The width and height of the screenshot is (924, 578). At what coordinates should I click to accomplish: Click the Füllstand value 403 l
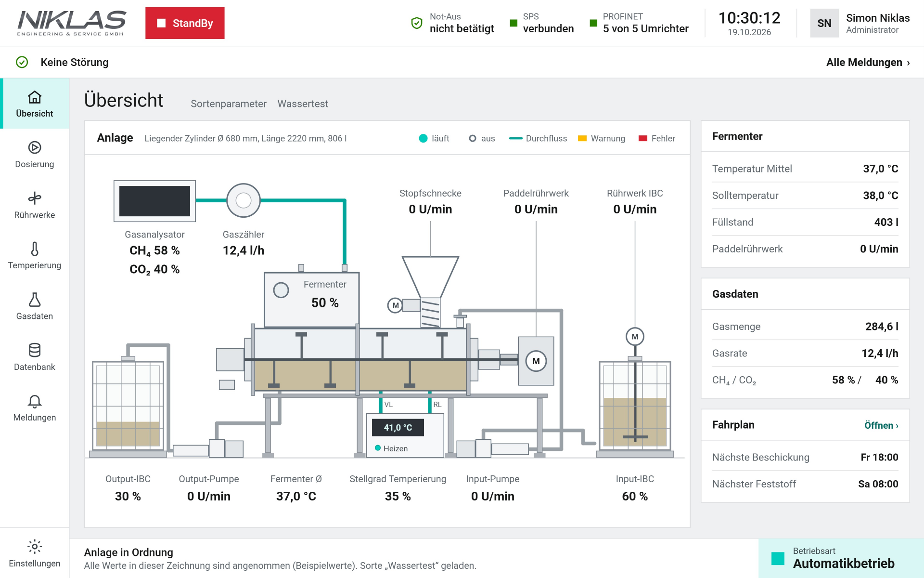click(886, 222)
